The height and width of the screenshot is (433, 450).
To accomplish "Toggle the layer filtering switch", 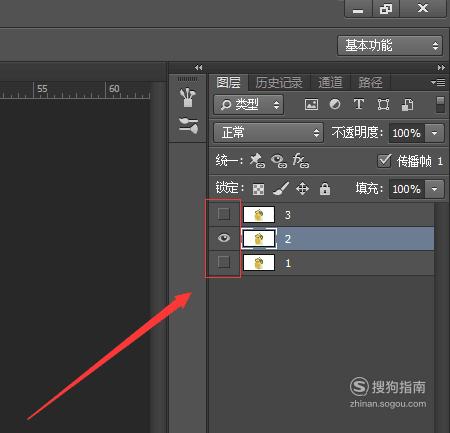I will click(x=440, y=104).
